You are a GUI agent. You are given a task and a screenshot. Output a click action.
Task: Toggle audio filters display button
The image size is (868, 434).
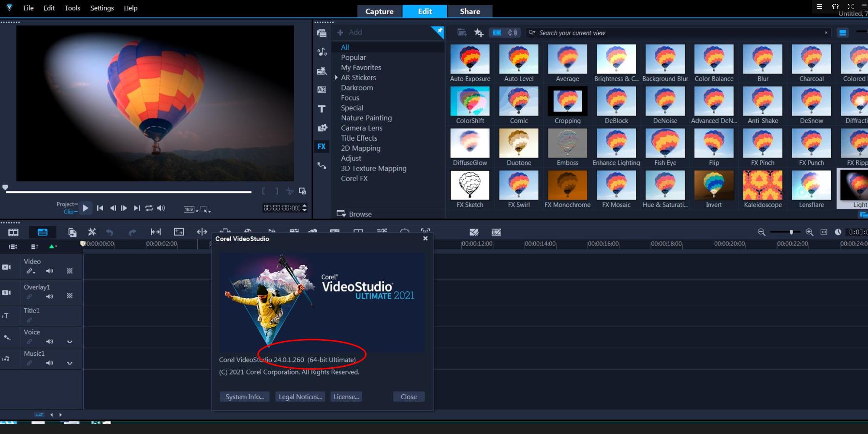(x=513, y=33)
